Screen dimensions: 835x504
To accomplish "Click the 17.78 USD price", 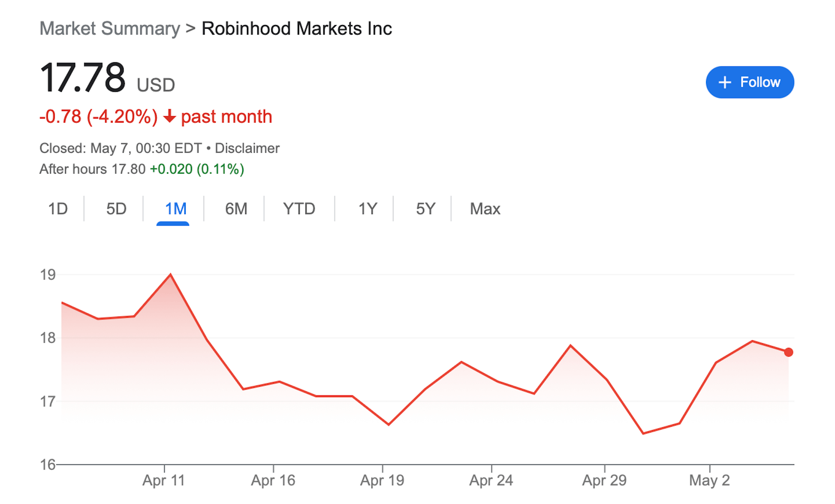I will coord(83,78).
